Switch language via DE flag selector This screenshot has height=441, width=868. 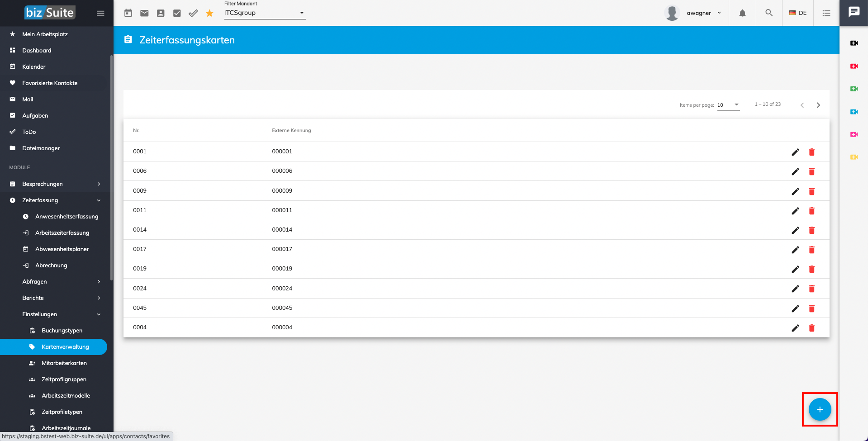tap(798, 13)
